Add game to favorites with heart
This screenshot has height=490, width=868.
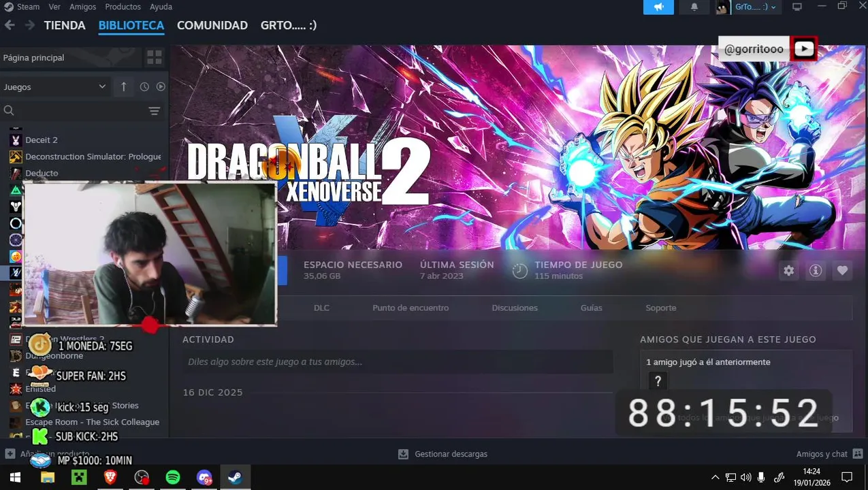(842, 270)
